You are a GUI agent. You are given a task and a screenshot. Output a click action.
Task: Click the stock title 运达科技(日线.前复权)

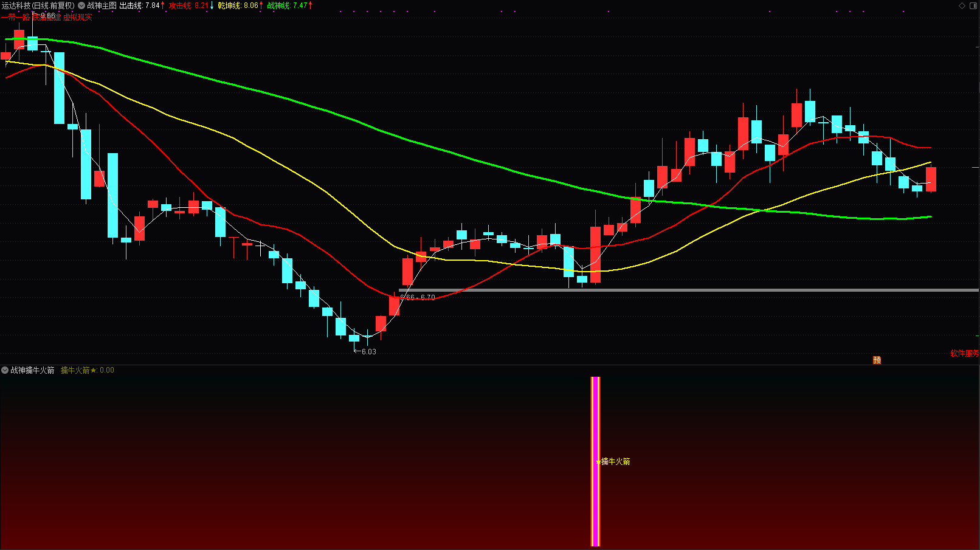(x=38, y=5)
